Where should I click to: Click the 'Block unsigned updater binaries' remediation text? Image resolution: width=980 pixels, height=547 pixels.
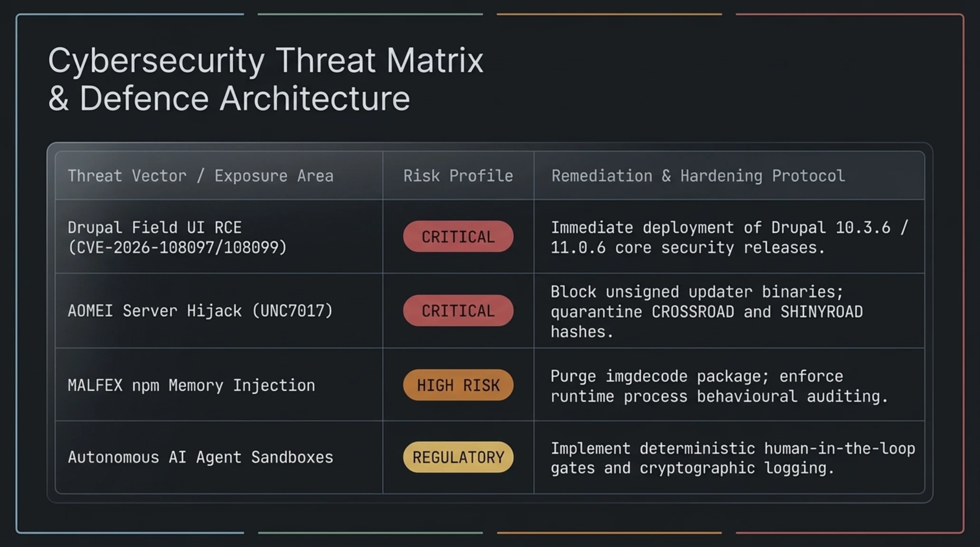pos(707,311)
